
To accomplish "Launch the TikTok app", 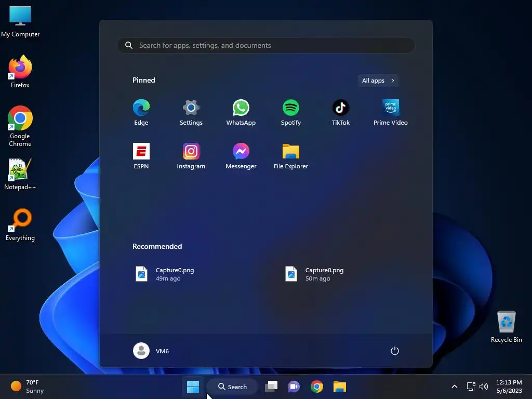I will [x=341, y=113].
